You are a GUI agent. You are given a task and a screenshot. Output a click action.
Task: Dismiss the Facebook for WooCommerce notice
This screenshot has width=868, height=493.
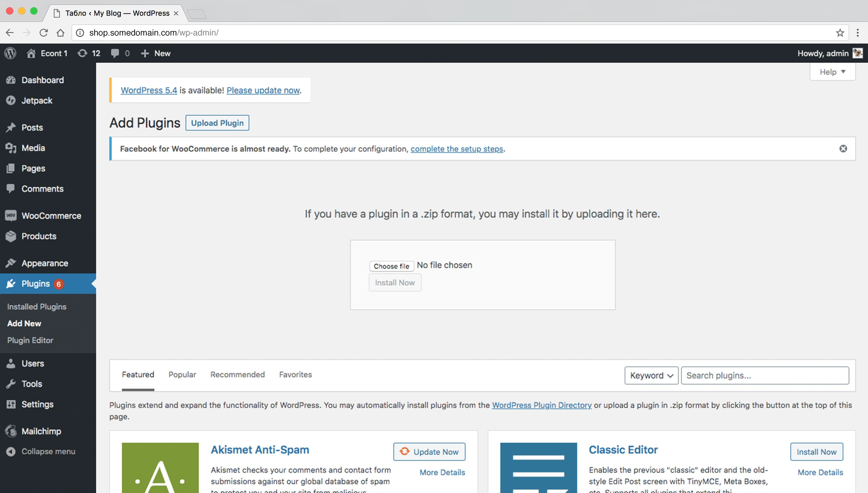(843, 149)
